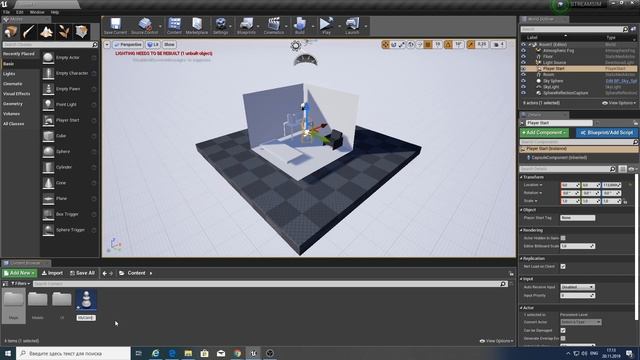Screen dimensions: 640x360
Task: Open viewport options dropdown arrow
Action: click(107, 44)
